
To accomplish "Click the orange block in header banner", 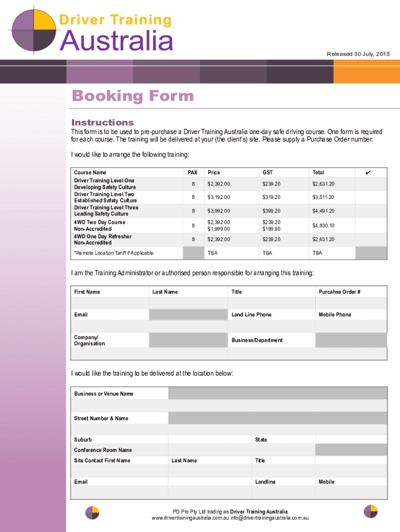I will [x=366, y=71].
